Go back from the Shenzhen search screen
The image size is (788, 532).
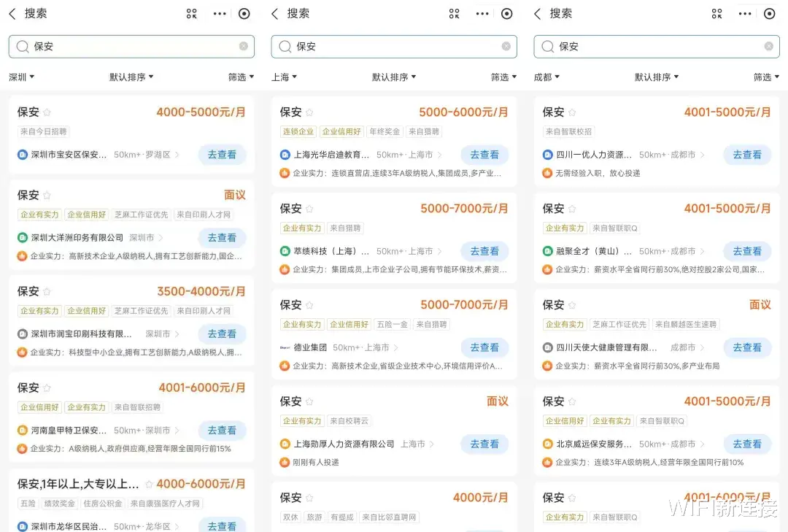point(12,14)
